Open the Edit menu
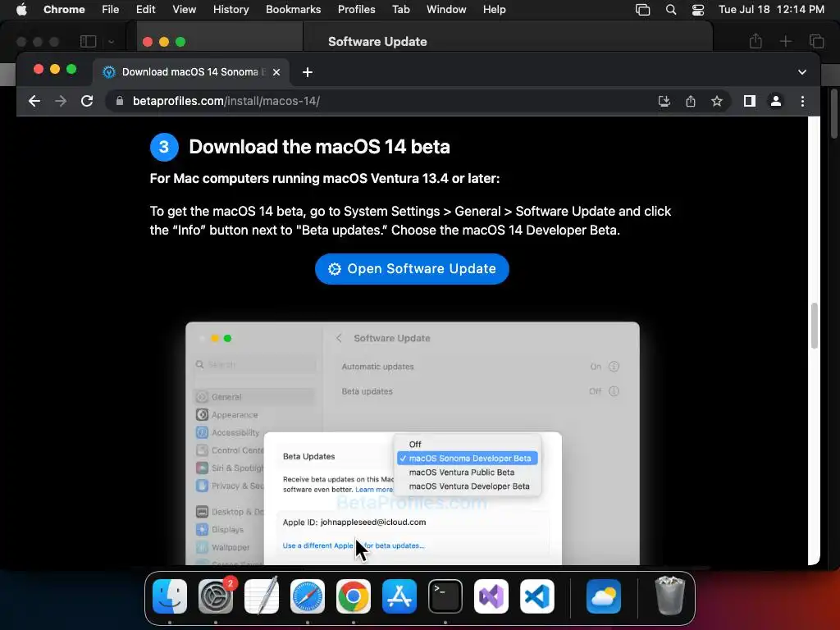 coord(145,9)
